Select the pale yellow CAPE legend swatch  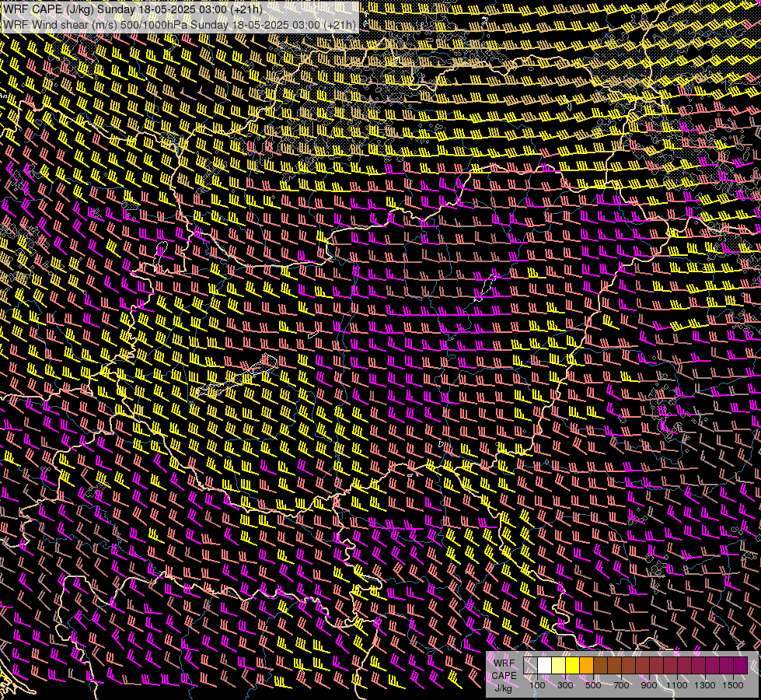[559, 666]
